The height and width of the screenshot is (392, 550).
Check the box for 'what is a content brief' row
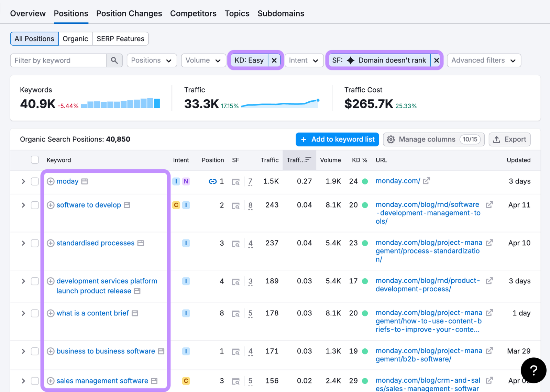(35, 313)
